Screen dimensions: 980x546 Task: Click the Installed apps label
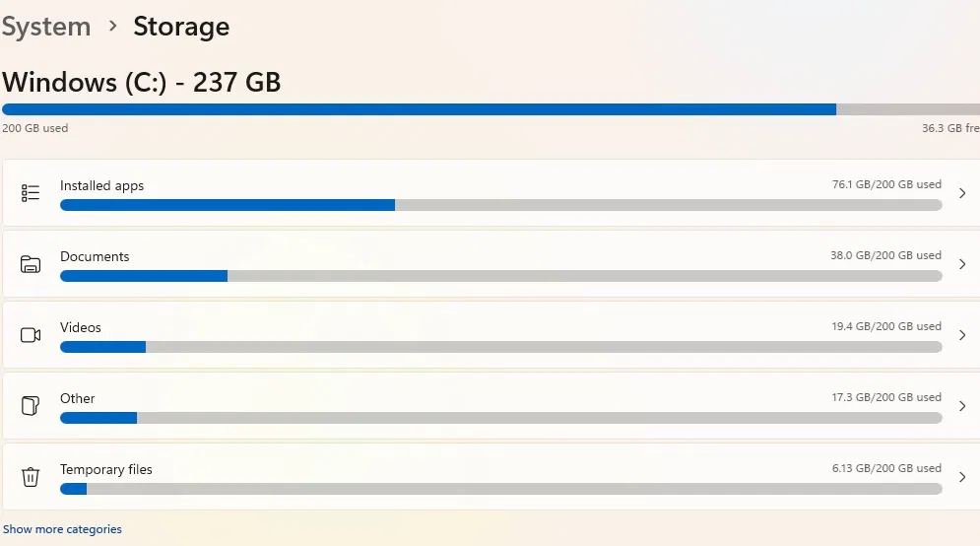point(102,185)
